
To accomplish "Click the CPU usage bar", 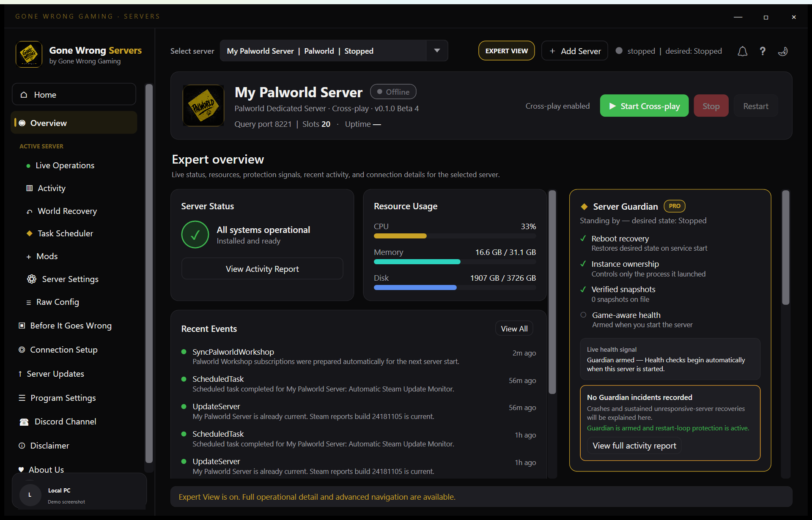I will (455, 236).
